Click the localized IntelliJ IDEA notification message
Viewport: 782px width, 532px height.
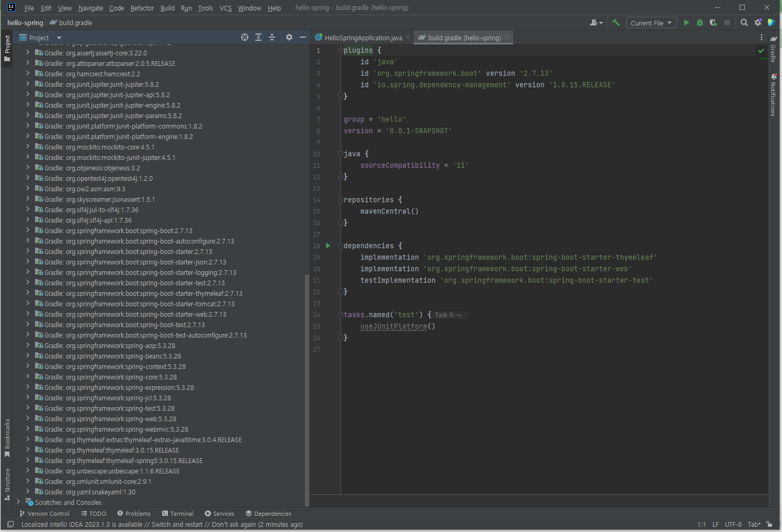162,524
